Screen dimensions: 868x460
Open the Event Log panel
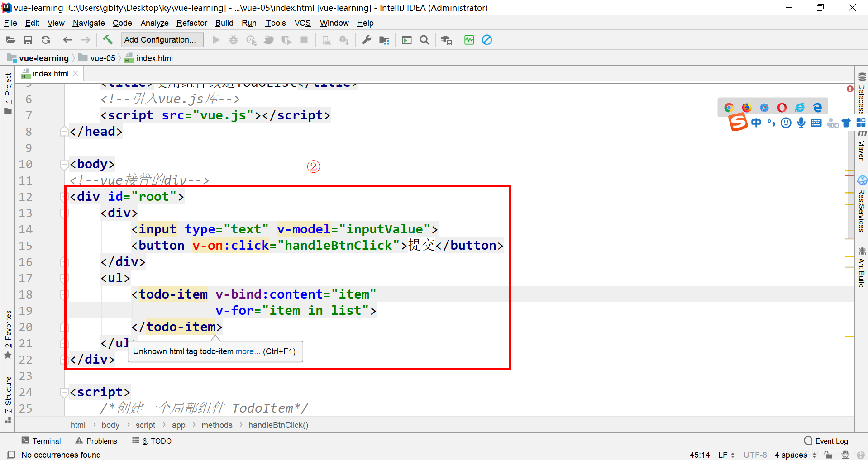pyautogui.click(x=826, y=441)
